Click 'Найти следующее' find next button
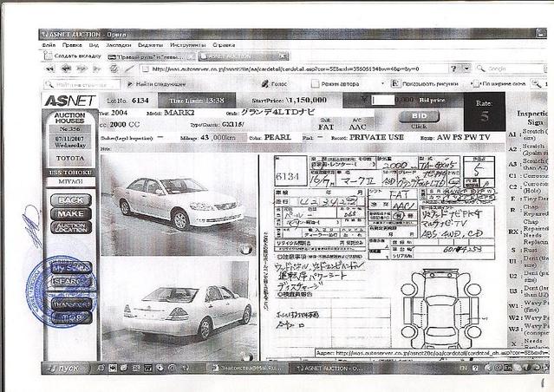Screen dimensions: 554x392 tap(156, 84)
